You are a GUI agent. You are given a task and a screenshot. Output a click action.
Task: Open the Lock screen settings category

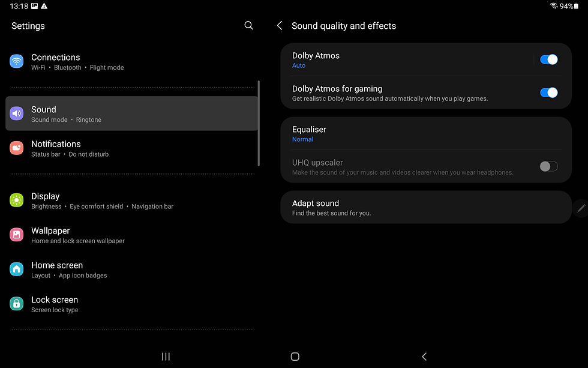coord(131,304)
